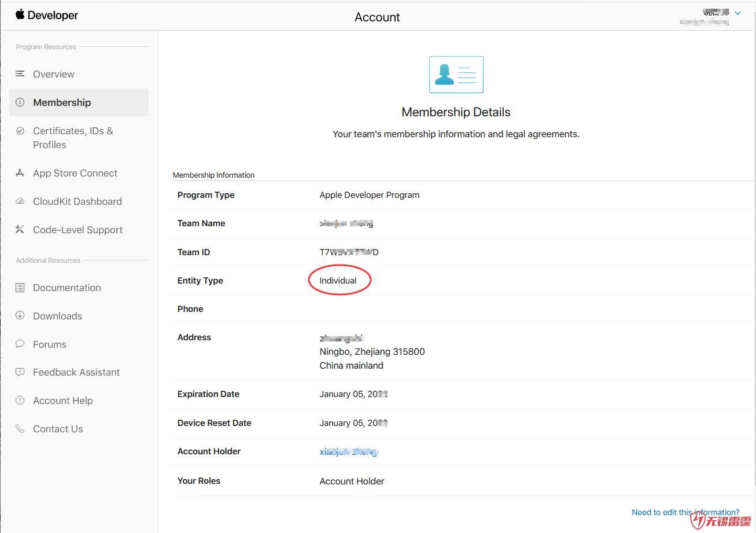
Task: Click the 'Your Roles' row label
Action: pyautogui.click(x=199, y=481)
